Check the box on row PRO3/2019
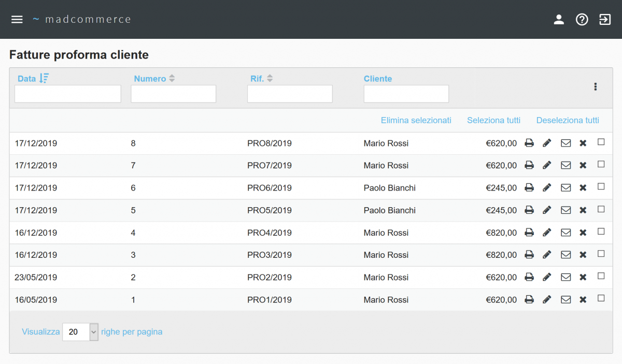The width and height of the screenshot is (622, 364). point(601,254)
